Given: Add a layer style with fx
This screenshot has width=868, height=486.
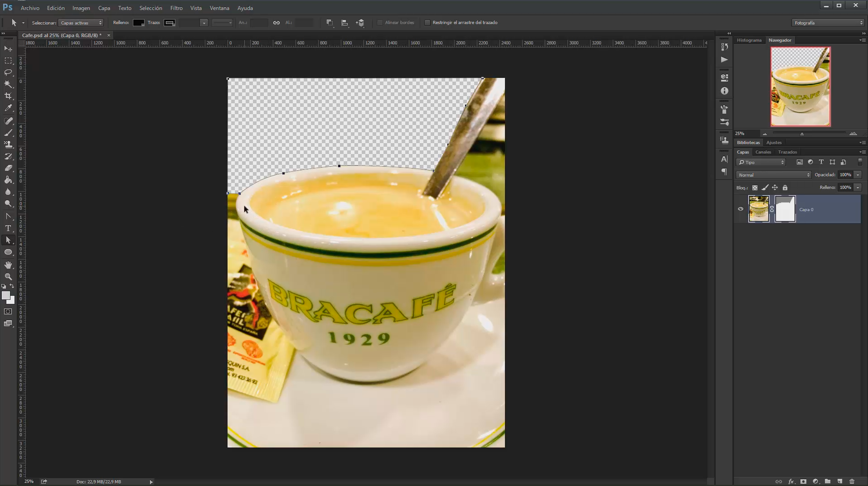Looking at the screenshot, I should (x=791, y=481).
